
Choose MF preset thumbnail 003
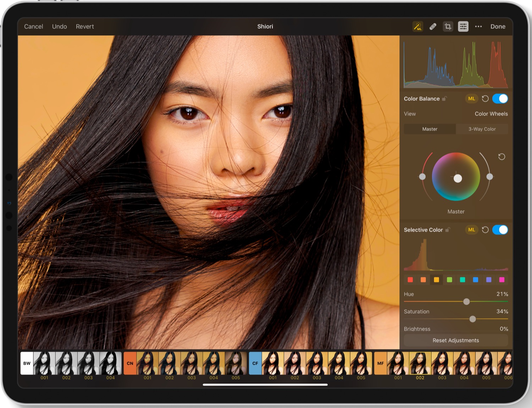tap(442, 363)
